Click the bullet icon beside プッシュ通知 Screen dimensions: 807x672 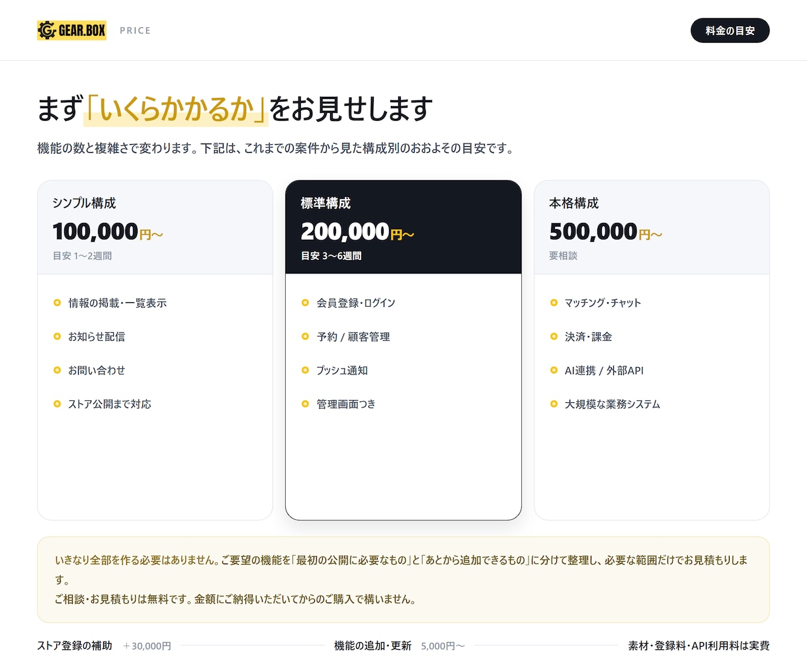[x=305, y=370]
